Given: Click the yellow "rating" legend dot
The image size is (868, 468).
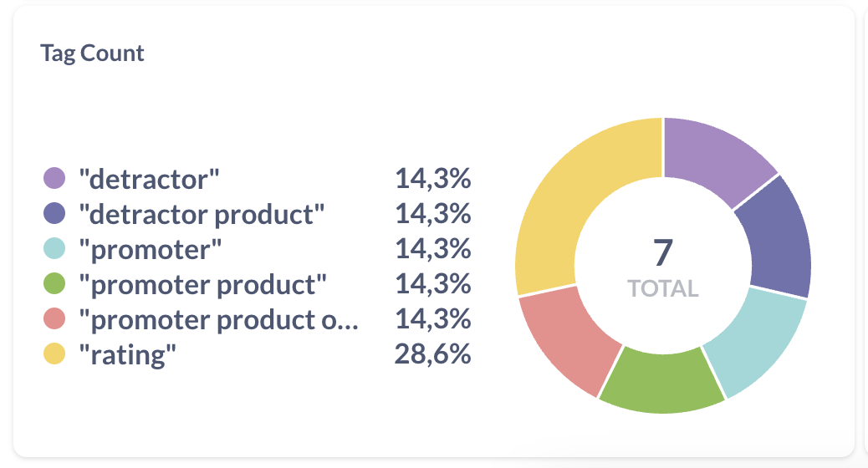Looking at the screenshot, I should pyautogui.click(x=54, y=354).
